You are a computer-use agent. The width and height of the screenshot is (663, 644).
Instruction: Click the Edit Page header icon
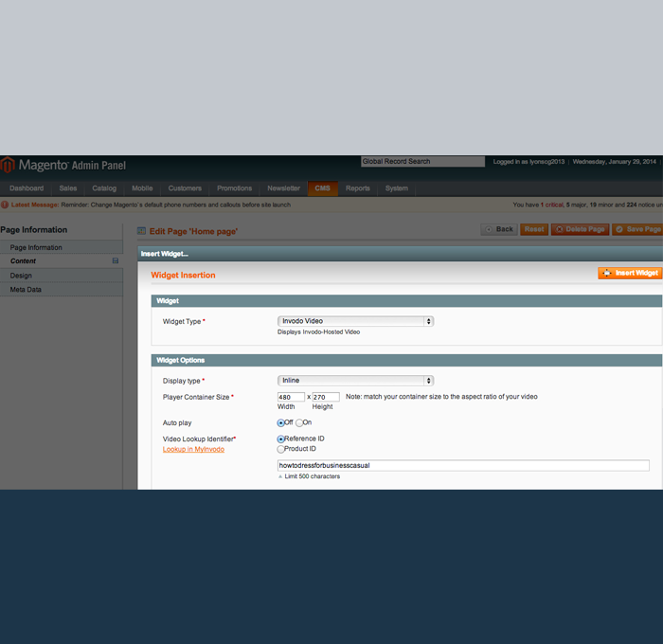tap(141, 231)
